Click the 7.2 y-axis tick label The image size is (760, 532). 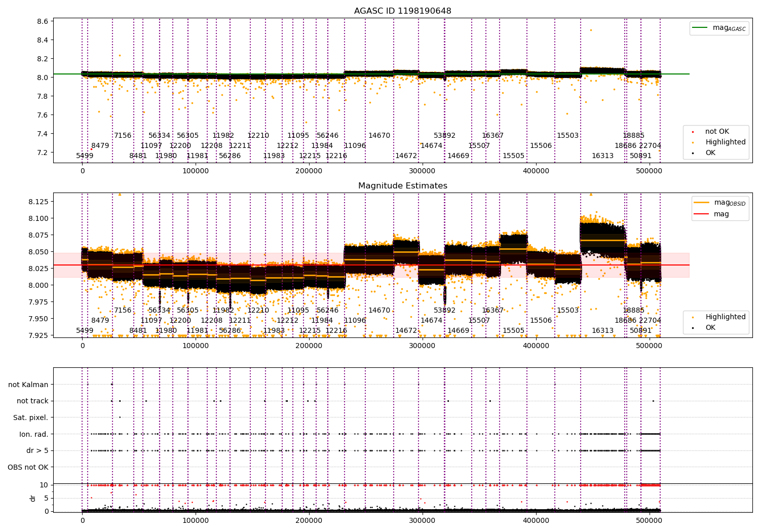point(43,153)
